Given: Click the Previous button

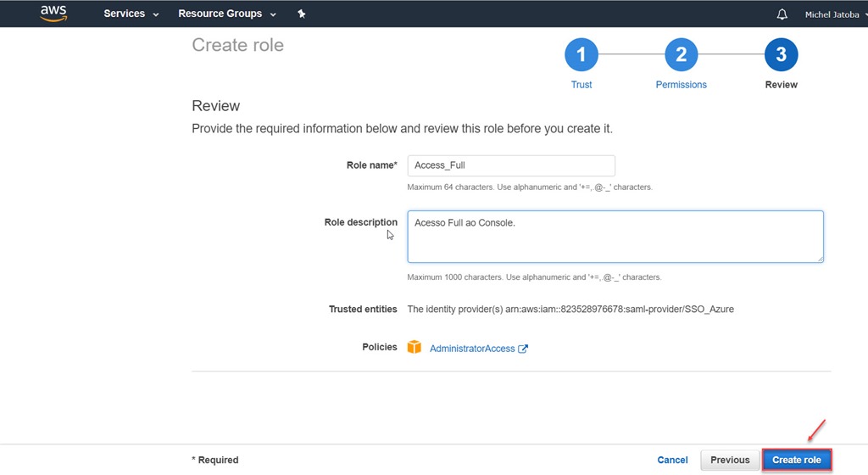Looking at the screenshot, I should (x=730, y=460).
